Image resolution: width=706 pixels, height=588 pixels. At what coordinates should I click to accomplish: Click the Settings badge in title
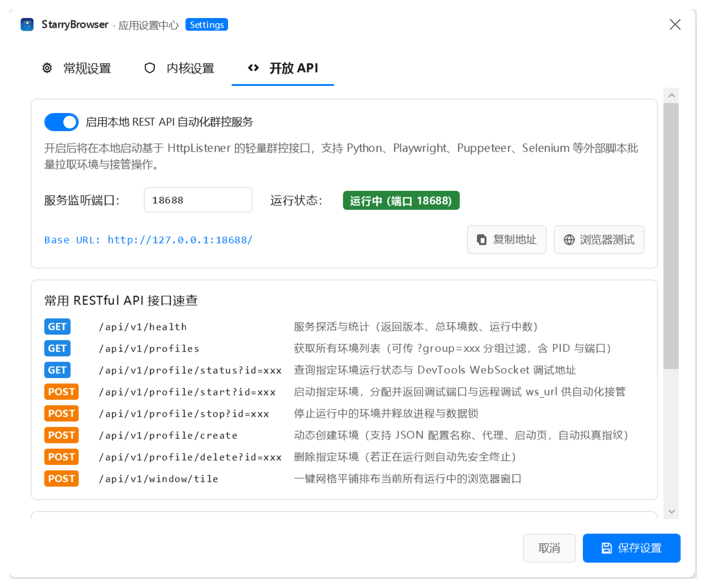tap(207, 24)
